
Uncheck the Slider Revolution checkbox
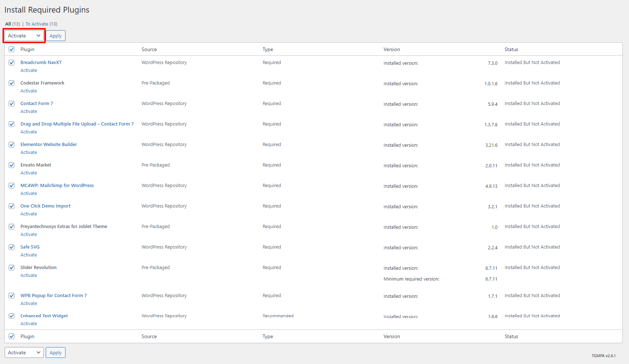[12, 268]
